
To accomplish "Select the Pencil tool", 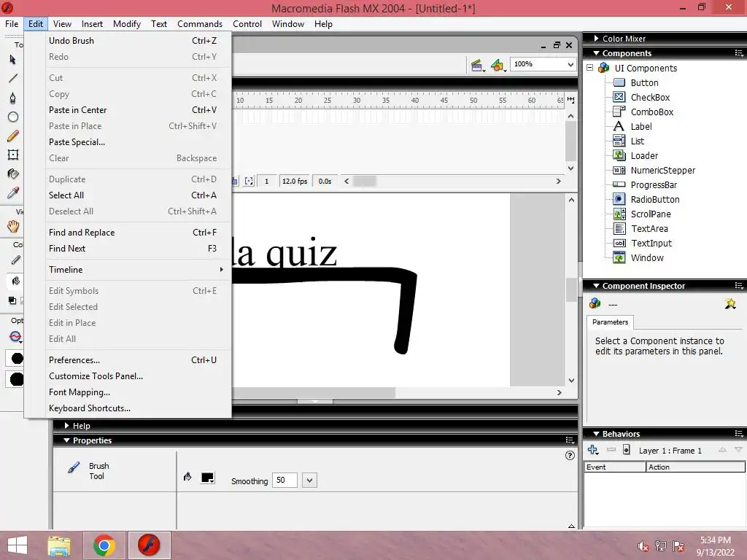I will pyautogui.click(x=13, y=136).
